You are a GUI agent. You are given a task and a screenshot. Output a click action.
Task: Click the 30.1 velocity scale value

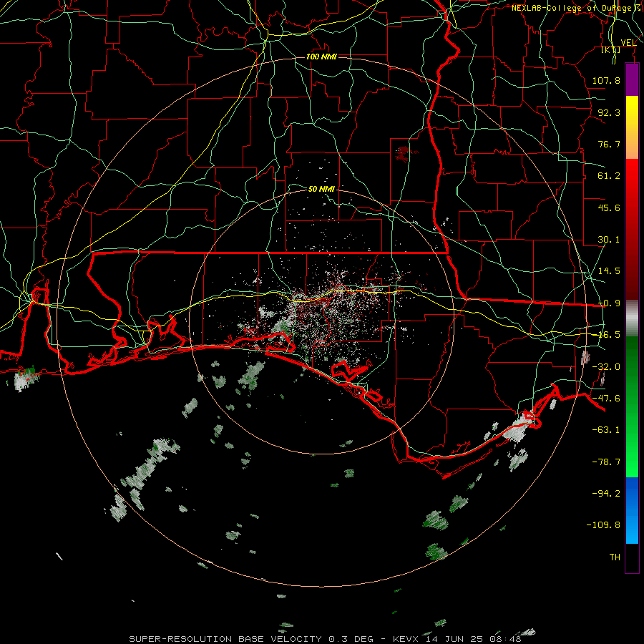click(x=609, y=240)
